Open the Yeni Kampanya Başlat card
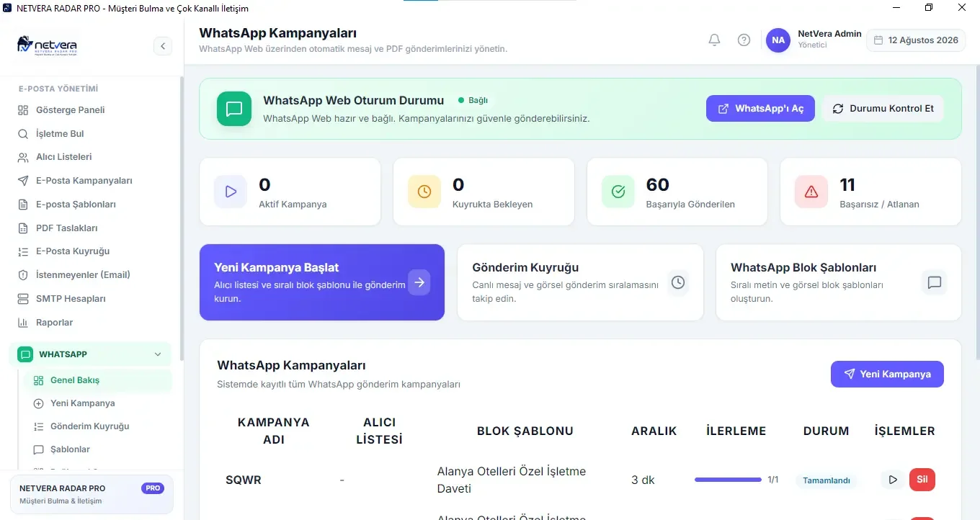The image size is (980, 520). point(322,282)
